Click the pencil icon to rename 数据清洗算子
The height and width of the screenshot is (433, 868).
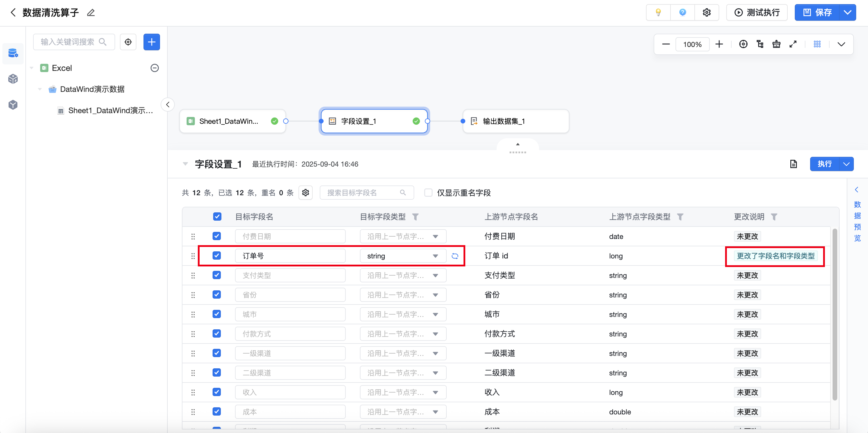tap(91, 13)
